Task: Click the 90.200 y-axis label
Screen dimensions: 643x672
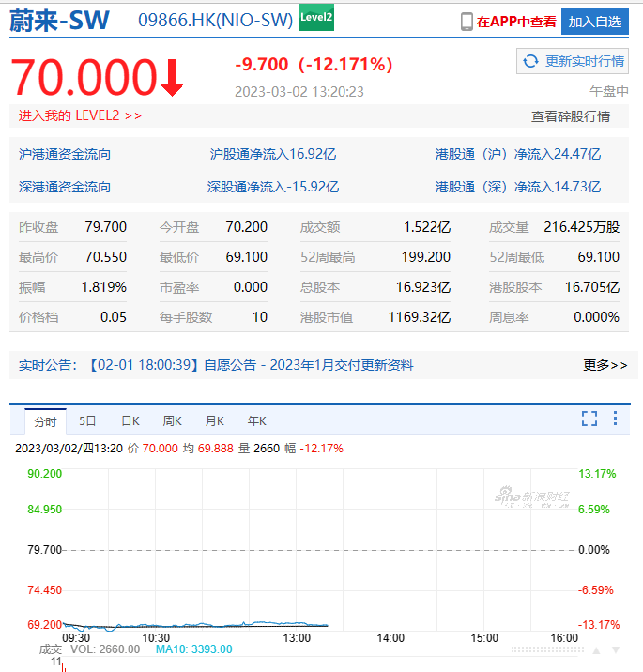Action: pos(44,474)
